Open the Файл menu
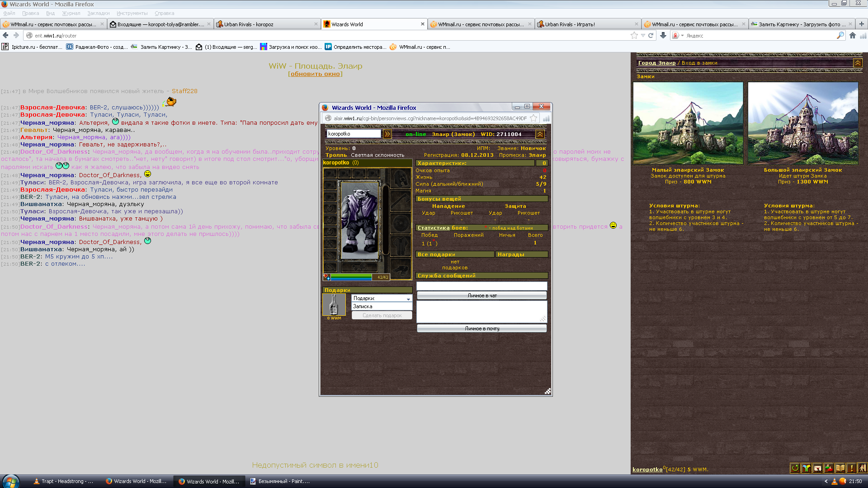 click(x=9, y=13)
